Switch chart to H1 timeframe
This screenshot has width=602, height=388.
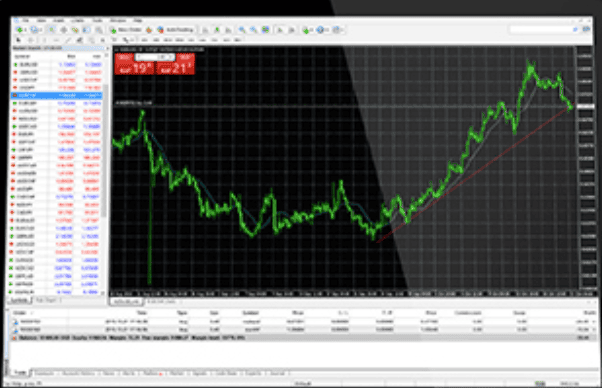point(191,40)
